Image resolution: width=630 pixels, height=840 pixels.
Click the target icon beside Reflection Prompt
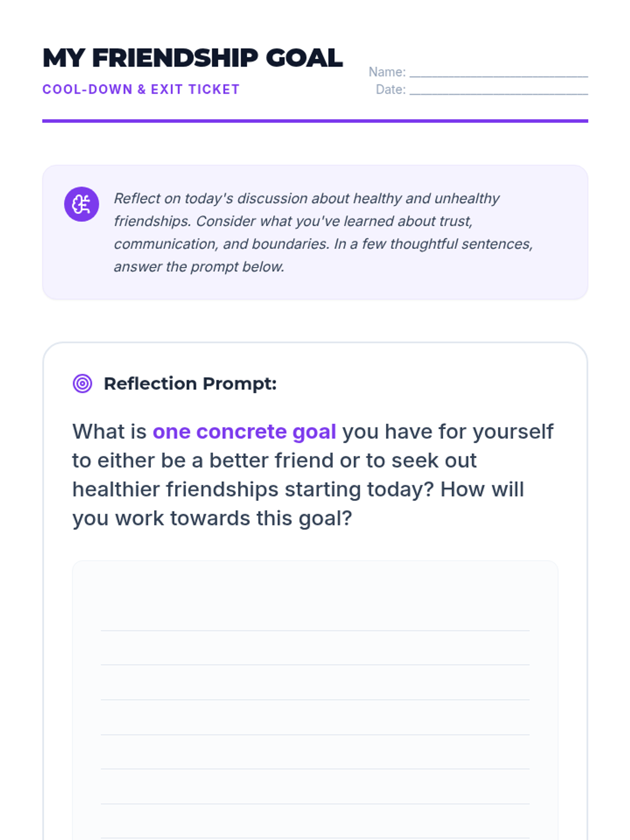click(82, 384)
